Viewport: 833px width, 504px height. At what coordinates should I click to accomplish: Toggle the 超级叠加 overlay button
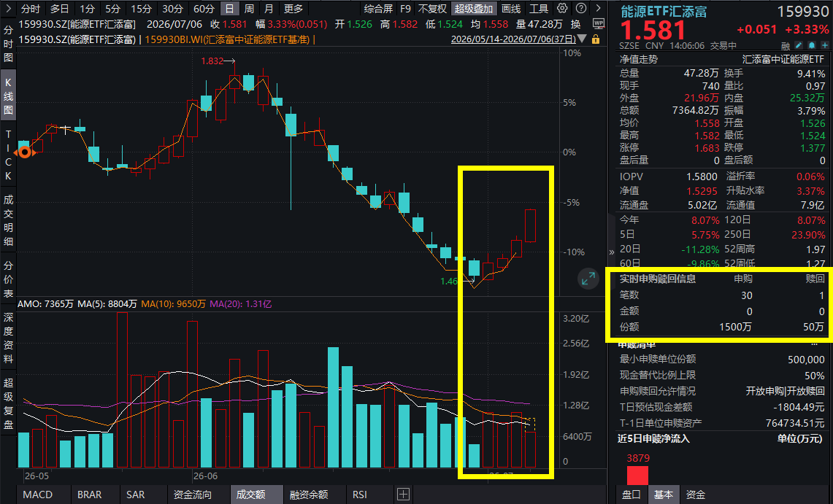(x=474, y=9)
